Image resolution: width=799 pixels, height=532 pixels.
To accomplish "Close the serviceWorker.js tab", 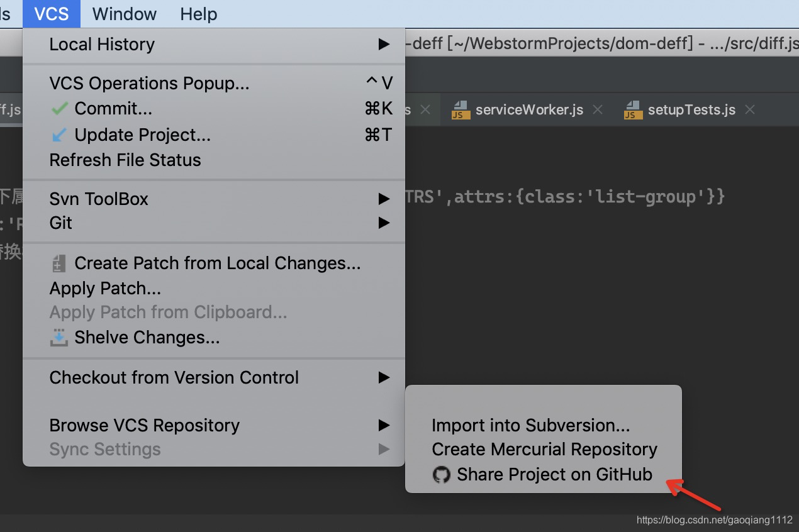I will (x=598, y=110).
